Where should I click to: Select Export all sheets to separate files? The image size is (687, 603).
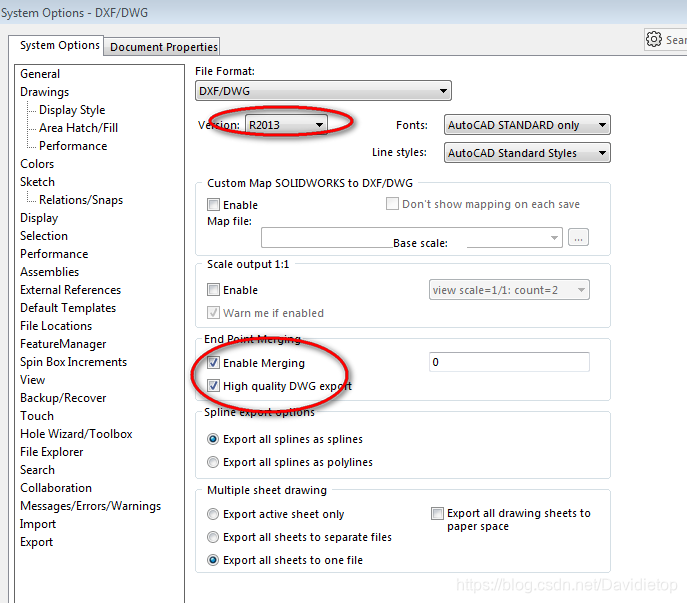click(x=213, y=537)
